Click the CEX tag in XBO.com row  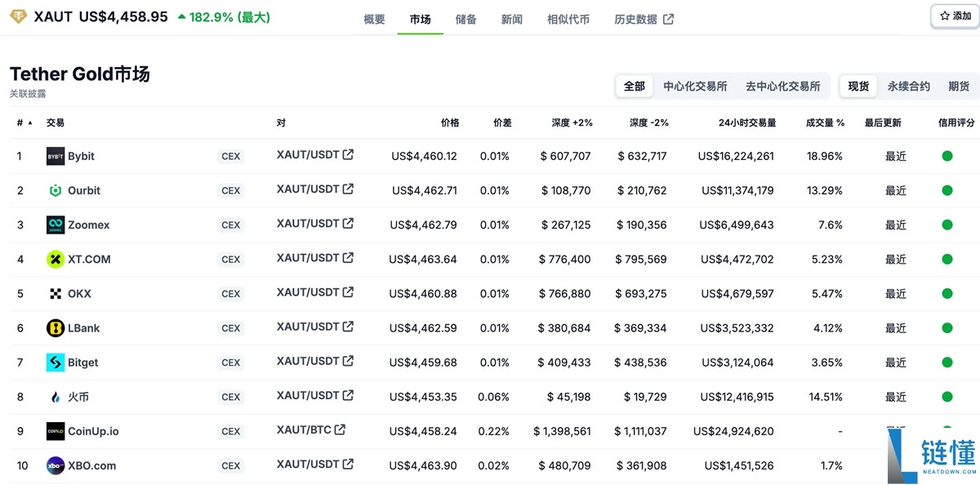tap(231, 466)
